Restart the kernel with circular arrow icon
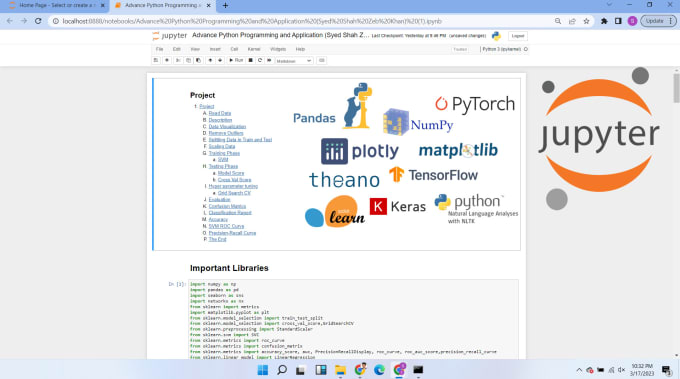The image size is (680, 379). [x=260, y=61]
